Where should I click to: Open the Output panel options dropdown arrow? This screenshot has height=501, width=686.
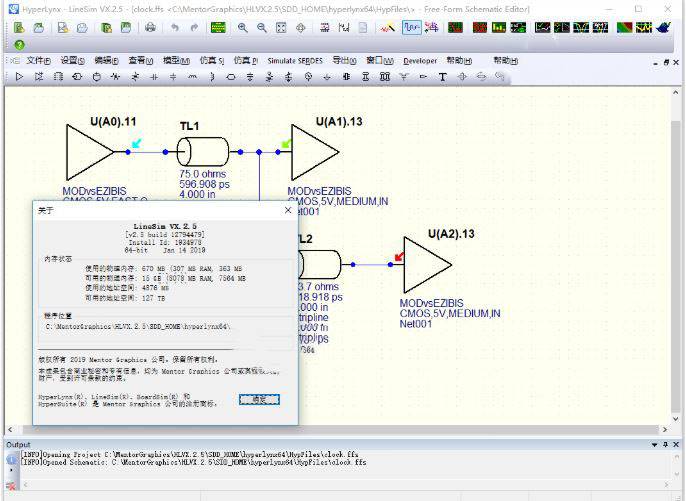click(x=654, y=445)
